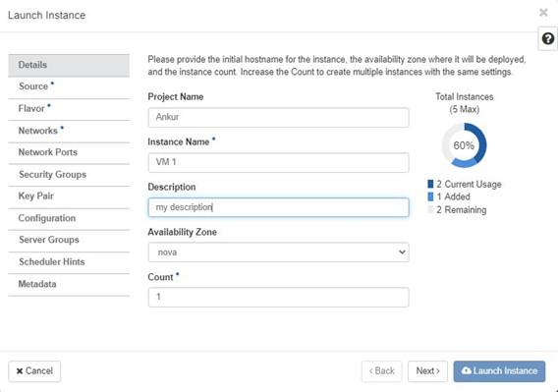Go to the Networks section
558x392 pixels.
point(69,131)
